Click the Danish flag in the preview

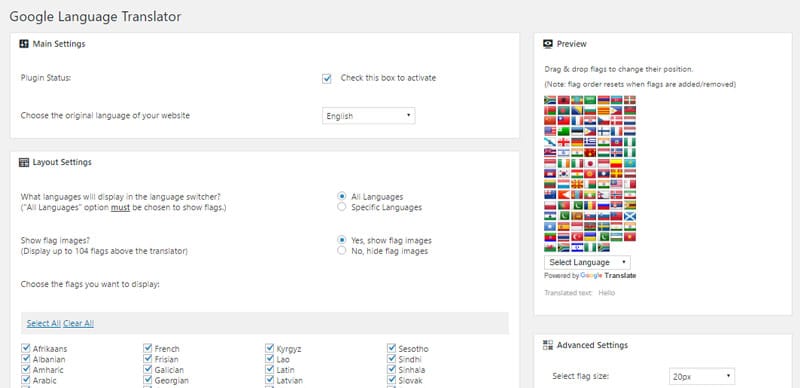616,120
